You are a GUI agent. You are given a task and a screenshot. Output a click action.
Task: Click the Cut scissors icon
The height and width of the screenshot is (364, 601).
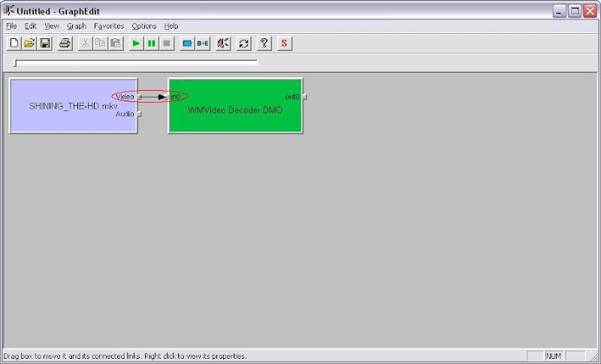85,44
